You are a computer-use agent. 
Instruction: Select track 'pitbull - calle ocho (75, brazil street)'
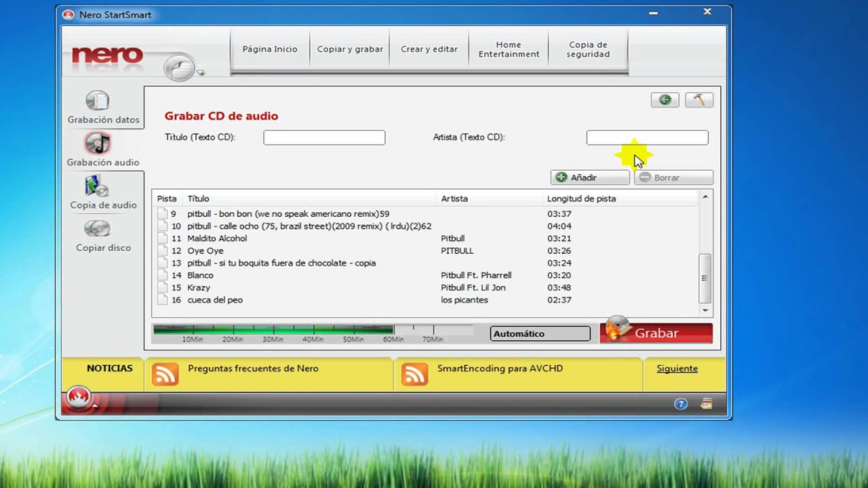[309, 226]
